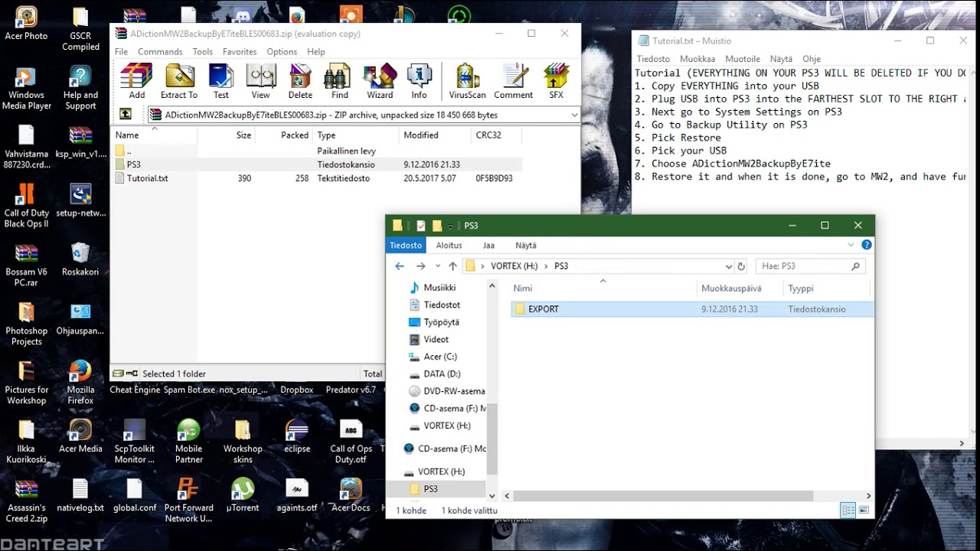Go up one level in WinRAR

tap(126, 115)
